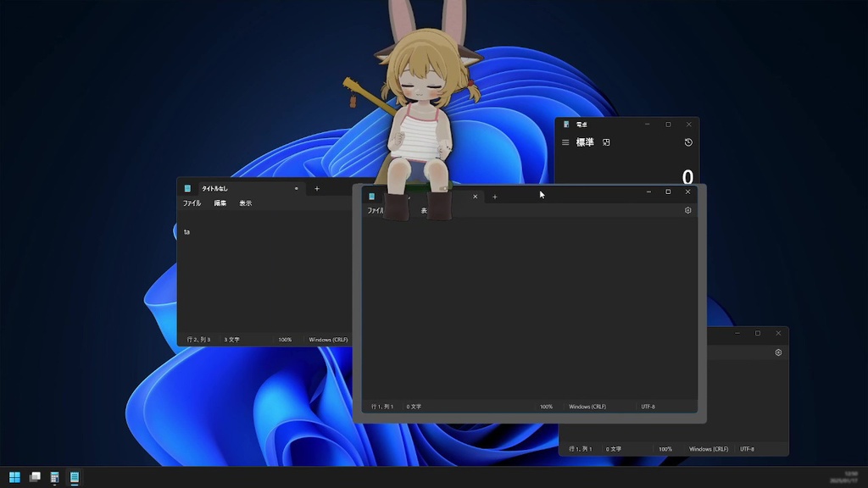
Task: Click empty text area of front Notepad
Action: pos(529,310)
